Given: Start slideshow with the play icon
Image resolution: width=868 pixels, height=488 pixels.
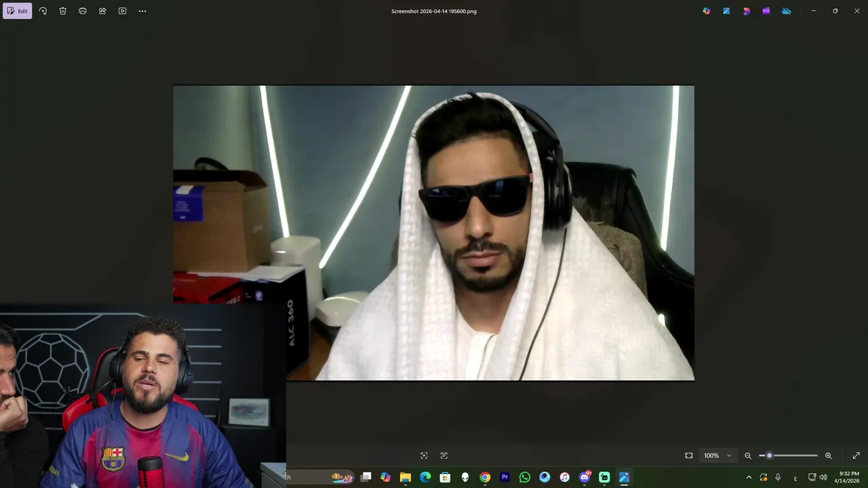Looking at the screenshot, I should pyautogui.click(x=122, y=11).
